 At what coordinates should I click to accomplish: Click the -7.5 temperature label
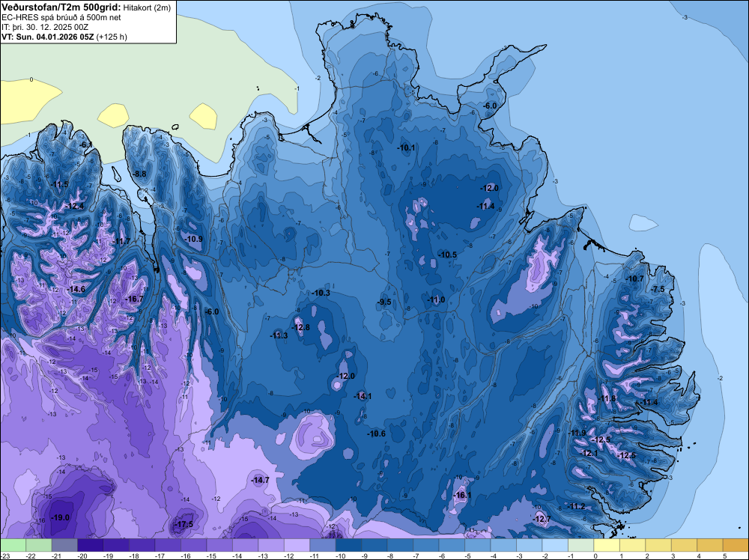coord(658,289)
